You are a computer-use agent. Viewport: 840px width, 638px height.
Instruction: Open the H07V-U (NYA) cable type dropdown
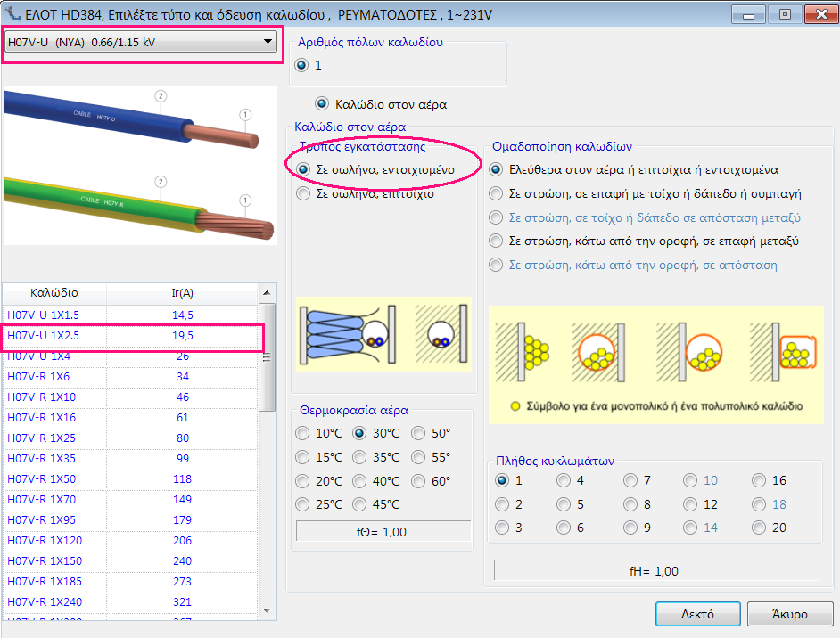coord(267,42)
